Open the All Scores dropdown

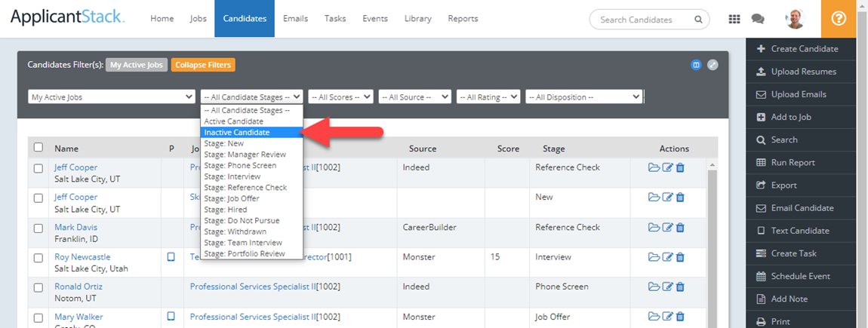(x=340, y=97)
